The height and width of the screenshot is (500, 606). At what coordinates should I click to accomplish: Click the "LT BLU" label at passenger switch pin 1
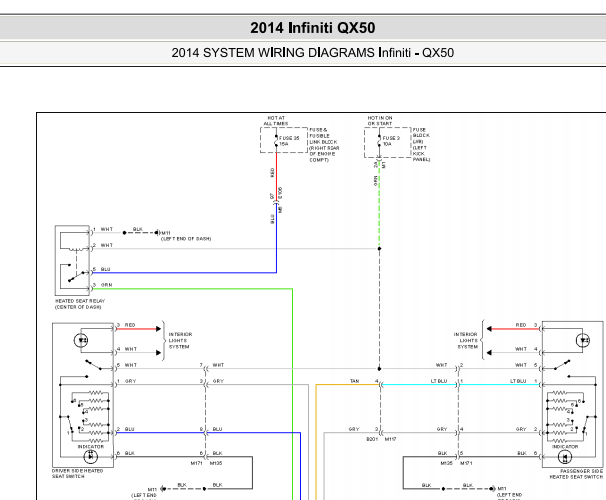coord(518,381)
